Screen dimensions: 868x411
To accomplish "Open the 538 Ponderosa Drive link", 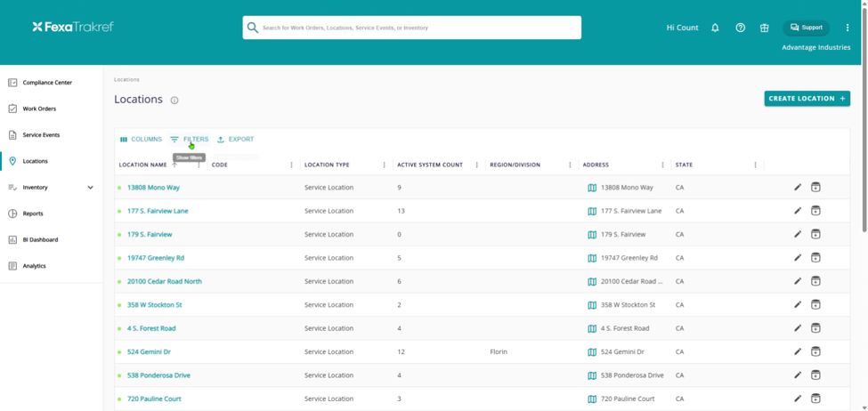I will tap(158, 375).
